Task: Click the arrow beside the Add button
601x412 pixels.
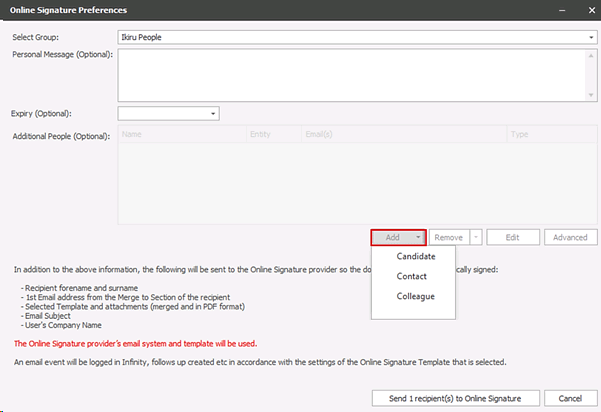Action: 418,238
